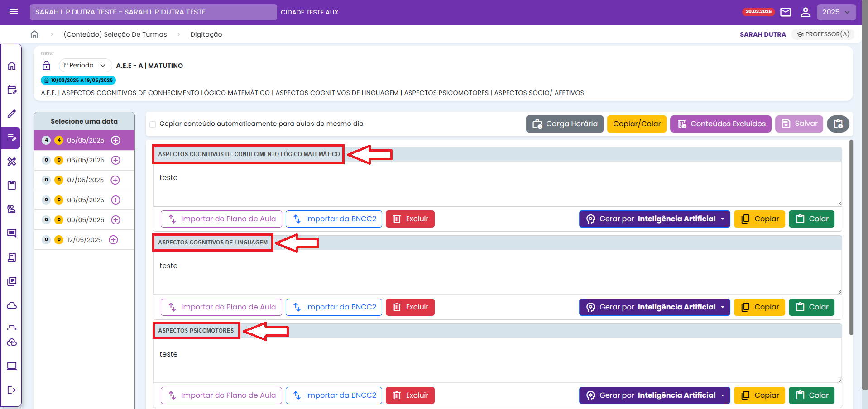Image resolution: width=868 pixels, height=409 pixels.
Task: Click Excluir for Aspectos Cognitivos de Linguagem
Action: click(x=410, y=307)
